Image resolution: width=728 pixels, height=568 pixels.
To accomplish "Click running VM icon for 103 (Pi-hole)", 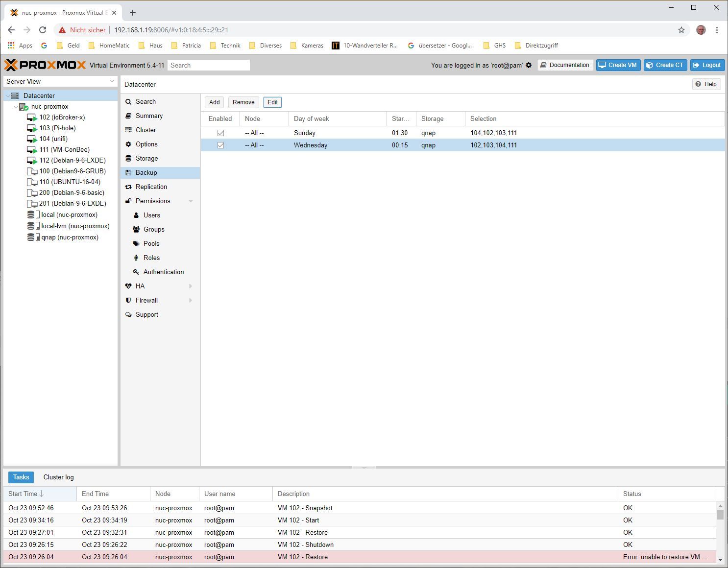I will (x=32, y=128).
